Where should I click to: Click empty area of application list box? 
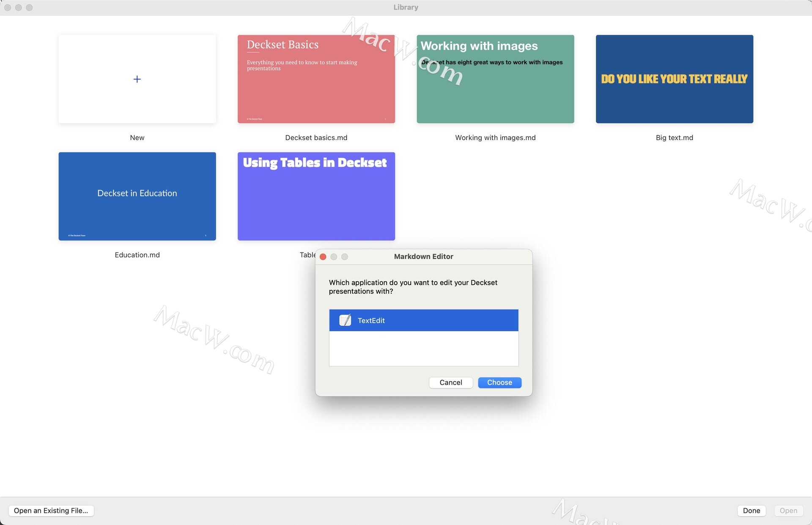coord(424,349)
